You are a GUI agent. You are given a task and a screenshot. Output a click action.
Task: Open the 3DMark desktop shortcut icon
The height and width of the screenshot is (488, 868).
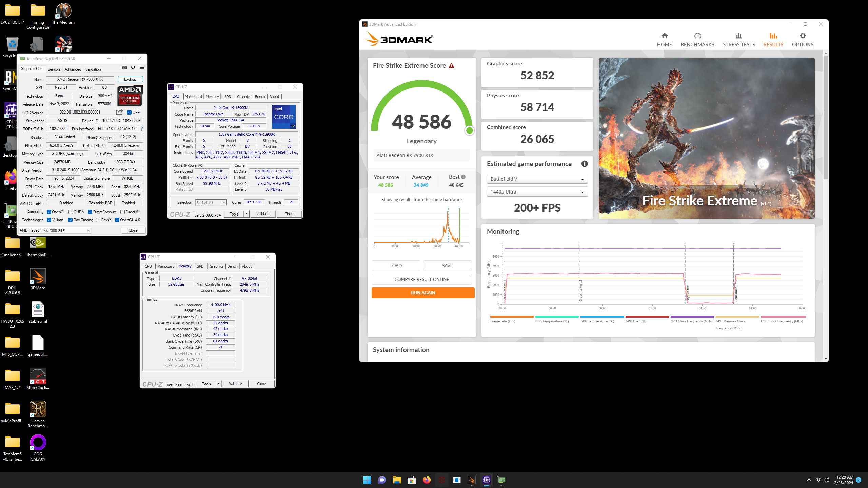point(38,279)
